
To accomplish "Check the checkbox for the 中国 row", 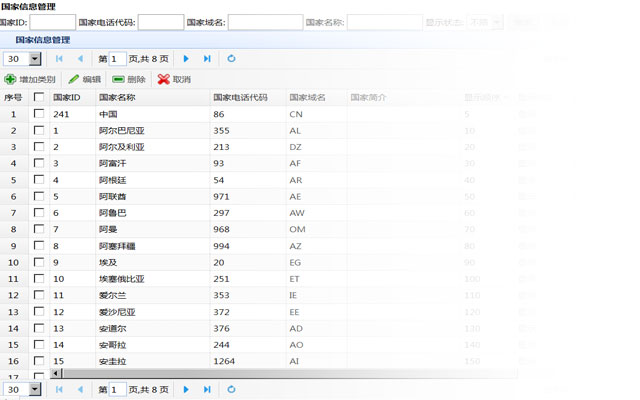I will pyautogui.click(x=39, y=114).
